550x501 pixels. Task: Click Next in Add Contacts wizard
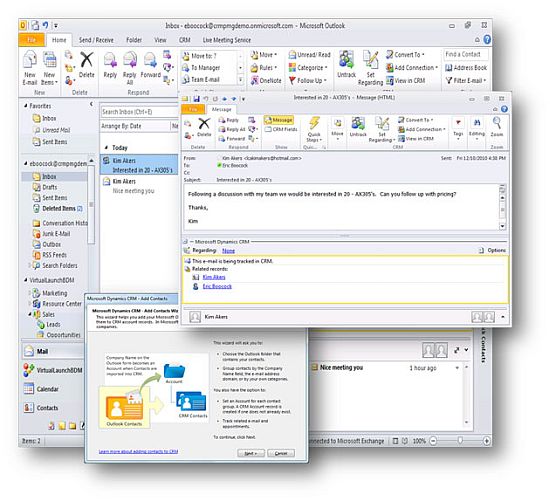point(251,453)
